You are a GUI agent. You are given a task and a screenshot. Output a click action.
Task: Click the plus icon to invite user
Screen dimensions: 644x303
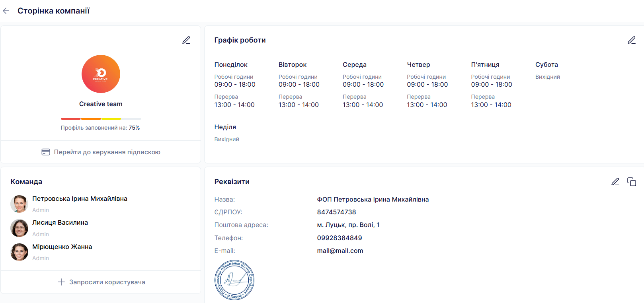tap(61, 282)
